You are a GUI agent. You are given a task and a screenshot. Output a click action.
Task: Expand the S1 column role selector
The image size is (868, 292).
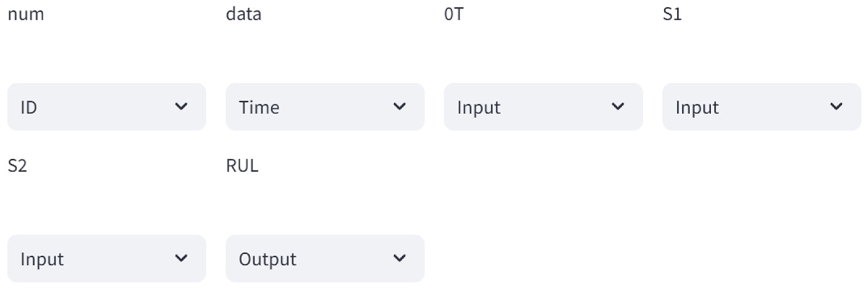761,107
